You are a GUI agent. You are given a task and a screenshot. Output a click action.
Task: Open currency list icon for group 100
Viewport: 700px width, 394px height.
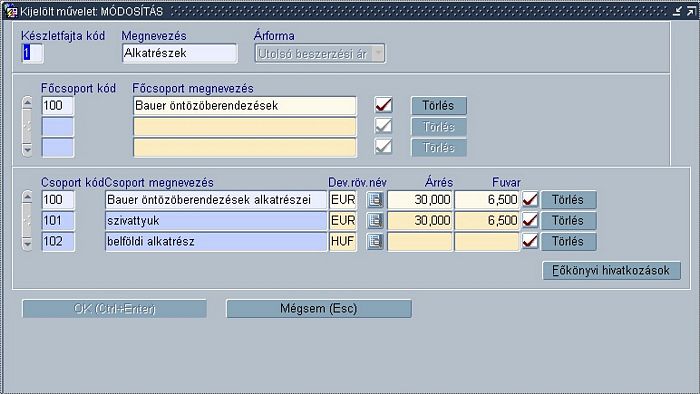[375, 199]
